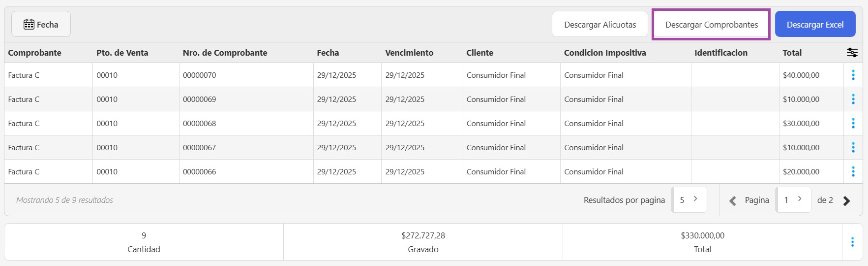This screenshot has width=868, height=266.
Task: Sort by Vencimiento column header
Action: pyautogui.click(x=409, y=53)
